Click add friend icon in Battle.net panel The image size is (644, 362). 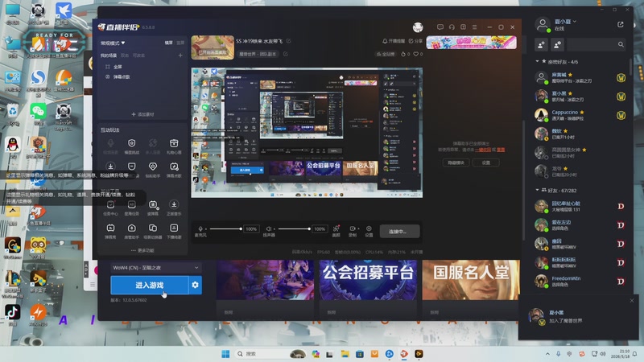click(541, 44)
